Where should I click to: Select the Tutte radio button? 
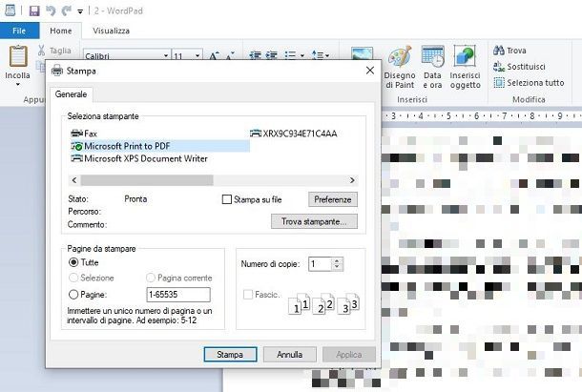coord(73,262)
